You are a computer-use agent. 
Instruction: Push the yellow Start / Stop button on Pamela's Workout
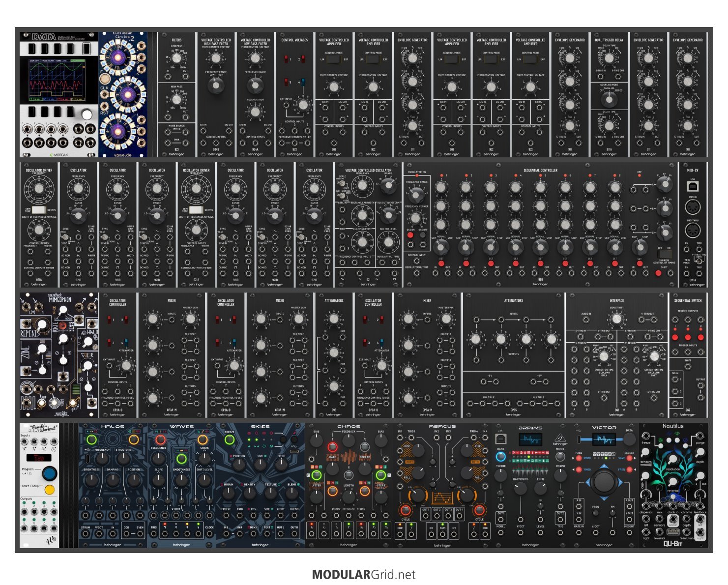(x=49, y=490)
